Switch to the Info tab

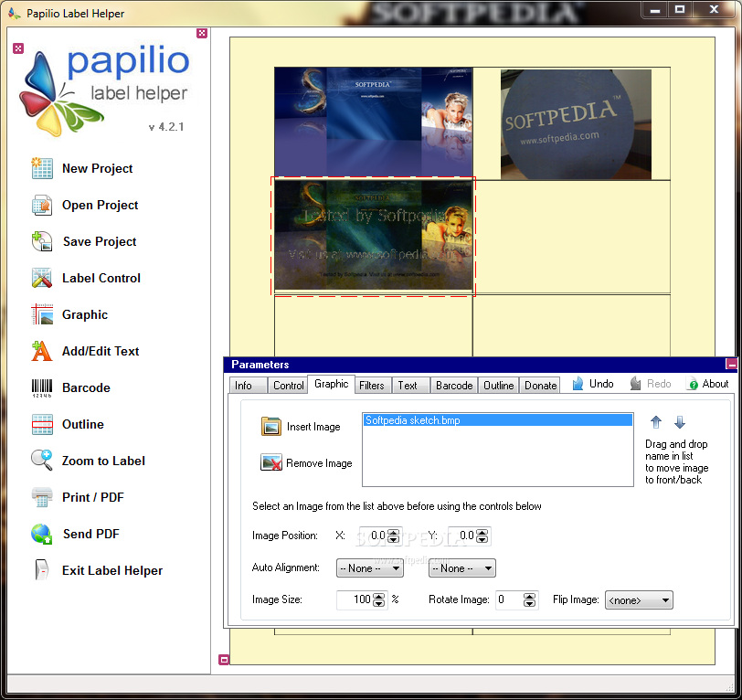(x=248, y=386)
